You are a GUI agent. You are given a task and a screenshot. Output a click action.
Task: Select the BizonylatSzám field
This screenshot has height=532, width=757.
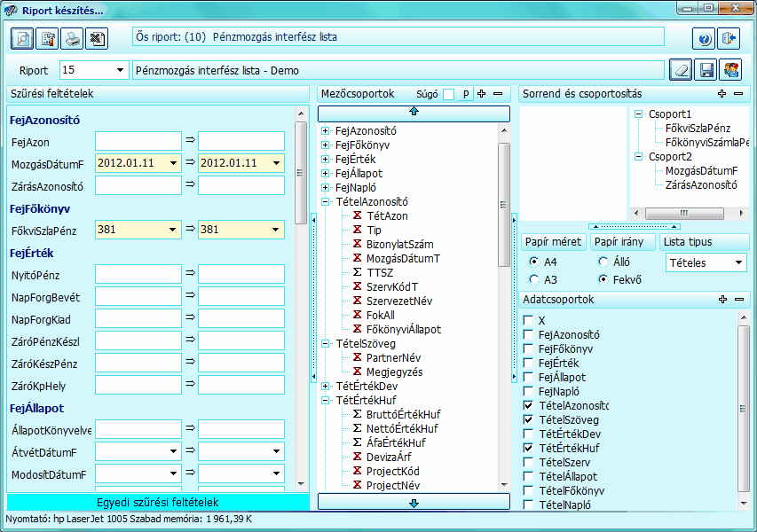(x=399, y=244)
